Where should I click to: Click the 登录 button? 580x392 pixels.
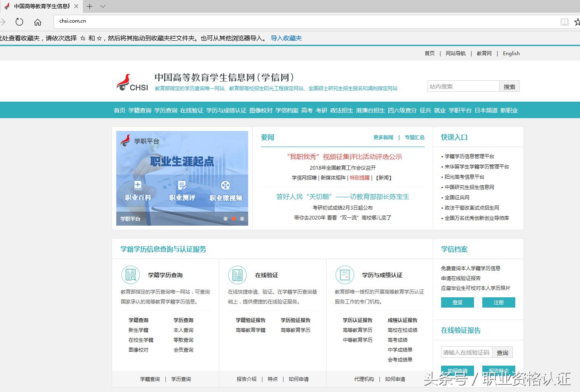(x=457, y=302)
